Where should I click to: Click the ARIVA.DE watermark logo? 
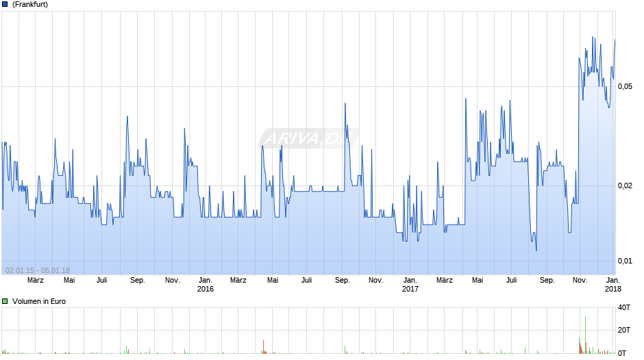click(308, 138)
